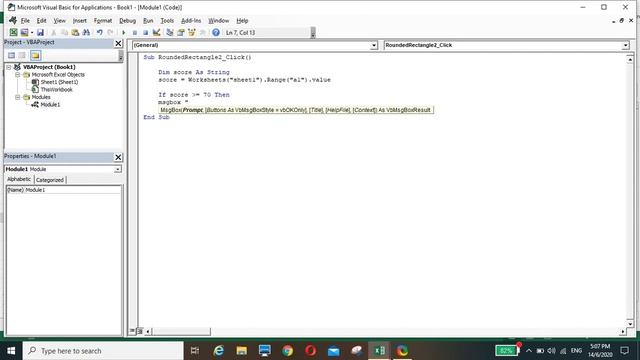The width and height of the screenshot is (640, 360).
Task: Save the workbook with the floppy disk icon
Action: point(40,32)
